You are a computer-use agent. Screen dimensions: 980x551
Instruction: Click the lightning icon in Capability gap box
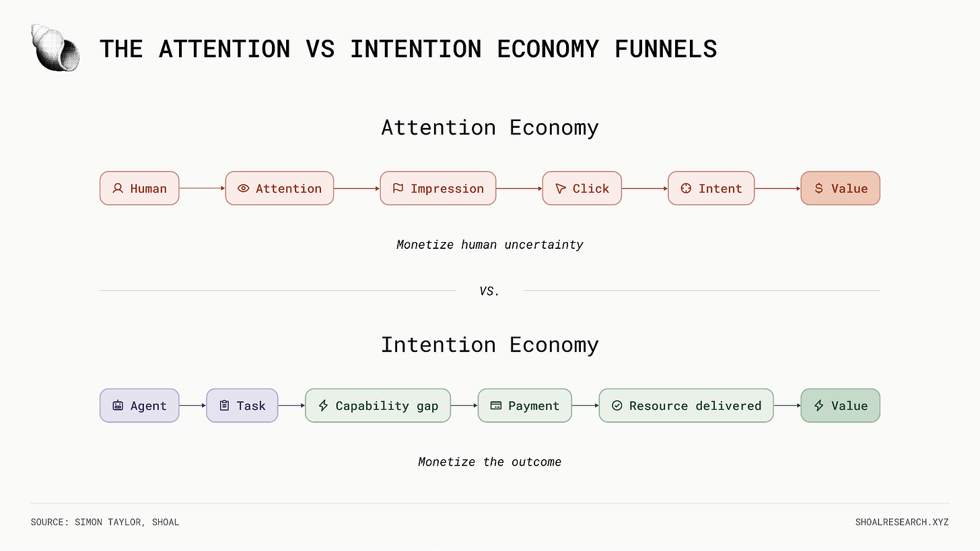323,406
